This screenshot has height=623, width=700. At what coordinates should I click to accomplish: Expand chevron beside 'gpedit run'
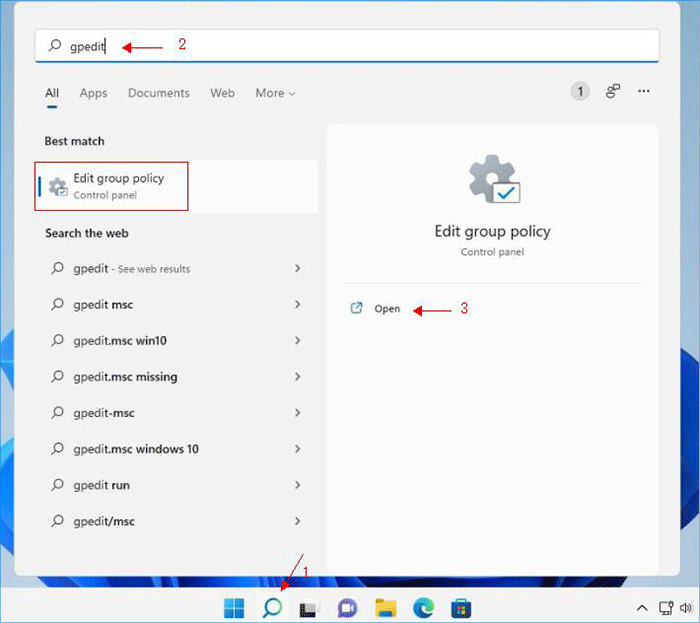coord(297,485)
